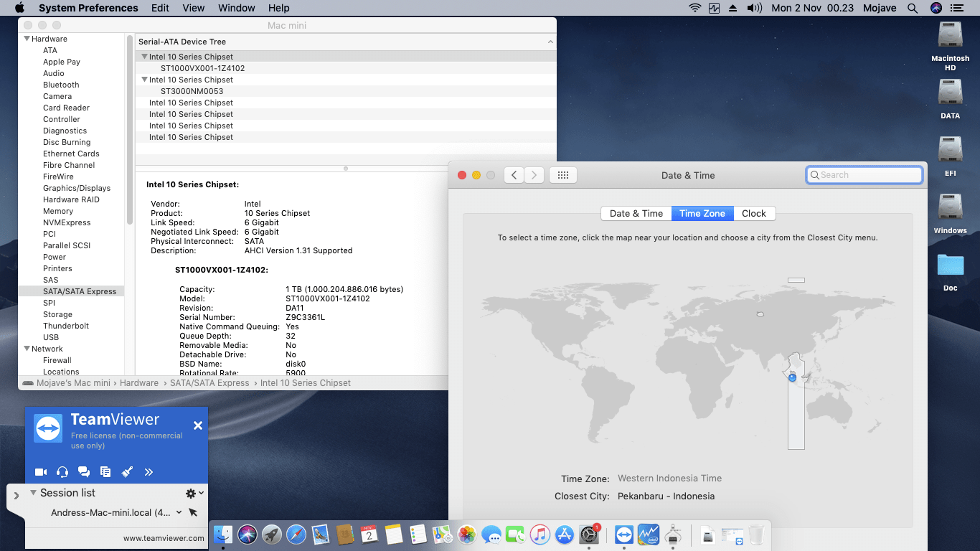Switch to the Date & Time tab

636,213
